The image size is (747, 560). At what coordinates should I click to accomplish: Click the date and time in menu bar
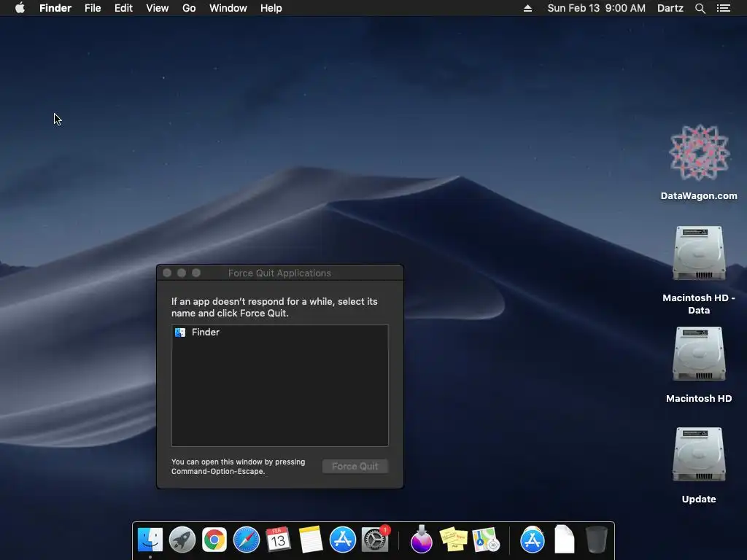[x=597, y=8]
